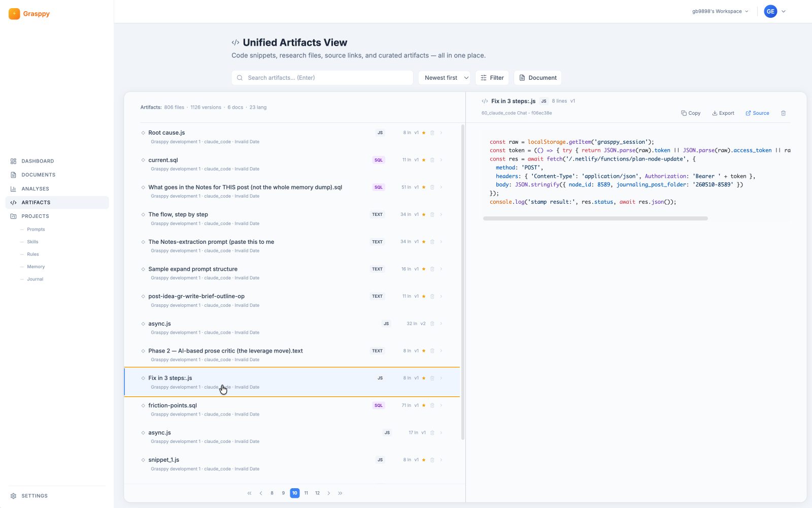The height and width of the screenshot is (508, 812).
Task: Toggle the star on Root cause.js
Action: click(x=424, y=133)
